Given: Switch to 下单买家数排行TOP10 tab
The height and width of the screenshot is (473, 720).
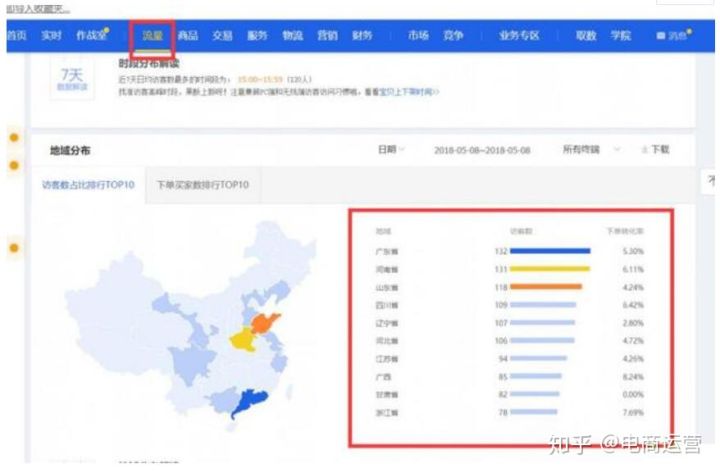Looking at the screenshot, I should [x=203, y=185].
